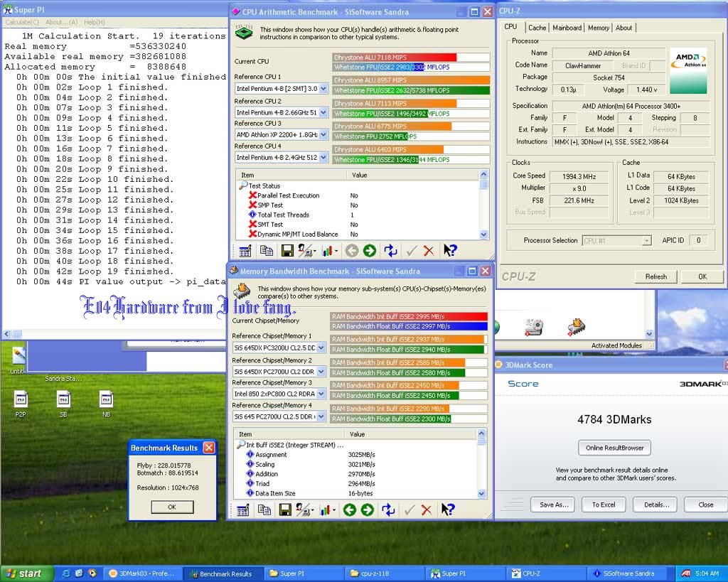The height and width of the screenshot is (582, 728).
Task: Click OK button in CPU-Z
Action: tap(702, 276)
